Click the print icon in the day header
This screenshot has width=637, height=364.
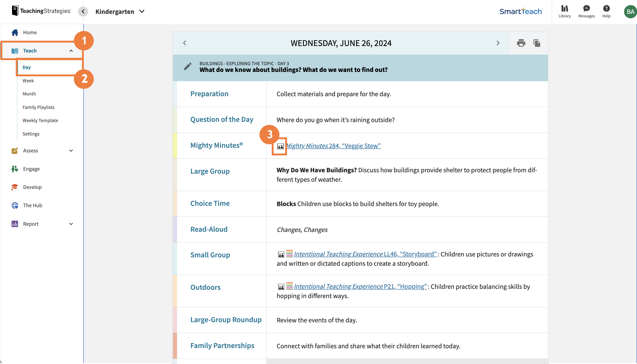pos(521,43)
